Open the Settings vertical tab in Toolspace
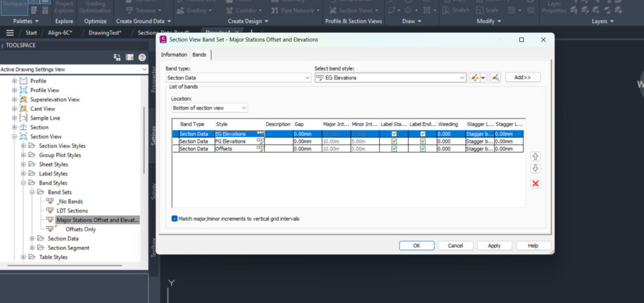The image size is (644, 303). [153, 136]
